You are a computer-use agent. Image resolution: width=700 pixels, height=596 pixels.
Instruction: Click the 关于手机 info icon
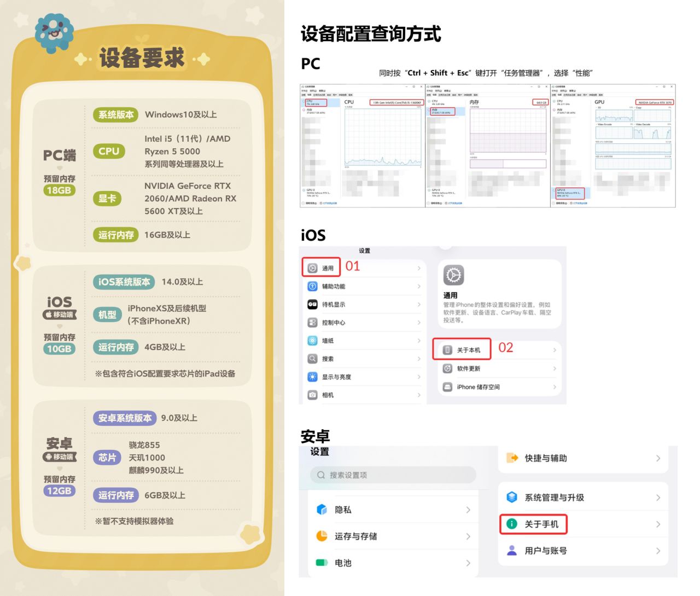[512, 524]
